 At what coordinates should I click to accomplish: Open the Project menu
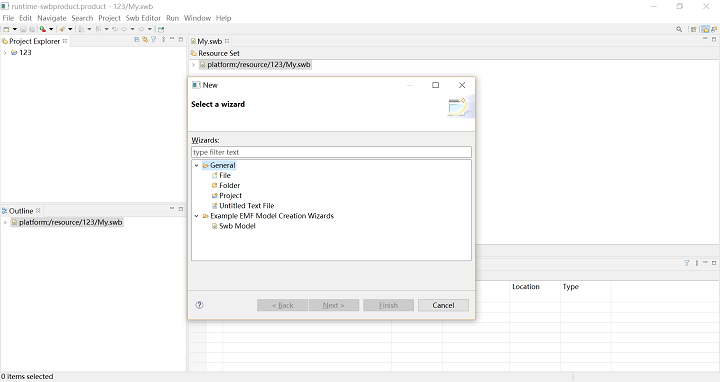(109, 18)
